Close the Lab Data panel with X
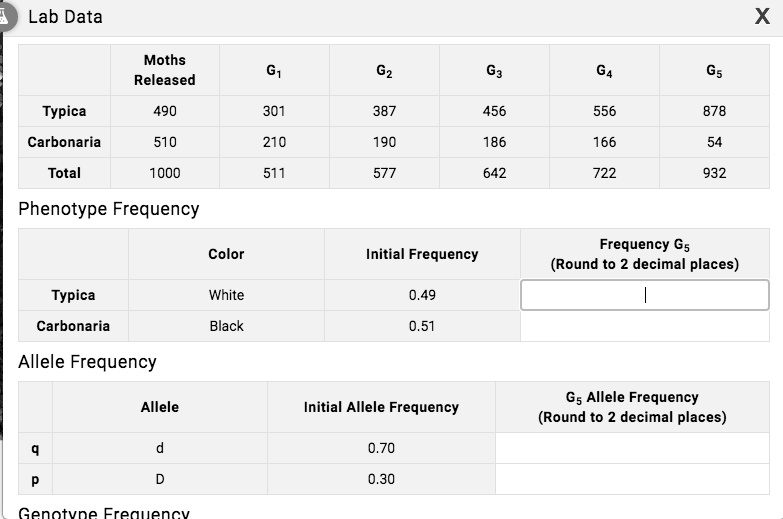Viewport: 783px width, 519px height. click(x=762, y=16)
